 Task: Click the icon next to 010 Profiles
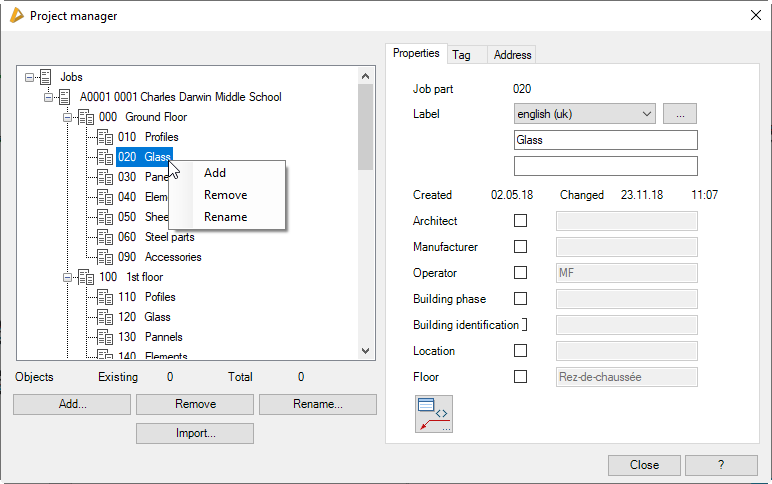point(106,137)
